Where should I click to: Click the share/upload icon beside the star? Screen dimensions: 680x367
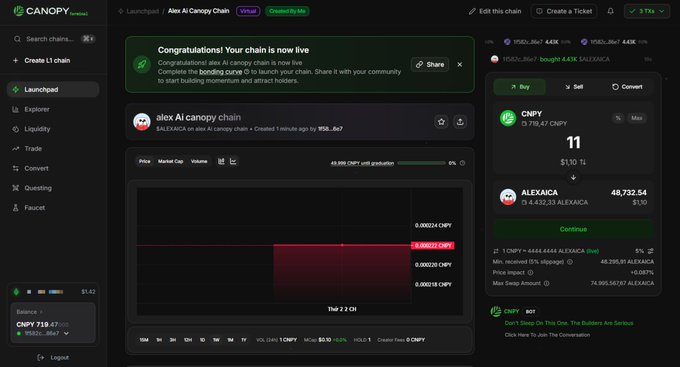[460, 122]
